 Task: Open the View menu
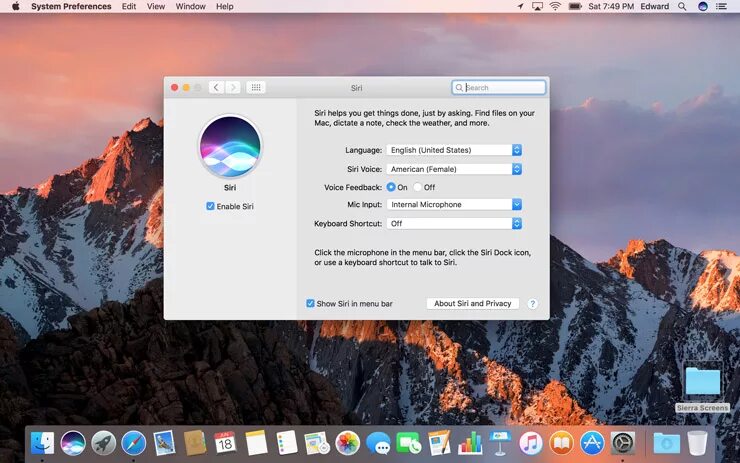156,7
